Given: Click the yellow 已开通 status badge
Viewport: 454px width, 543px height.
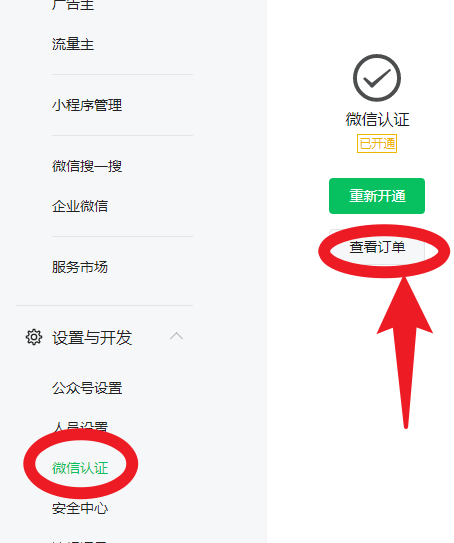Looking at the screenshot, I should point(377,143).
